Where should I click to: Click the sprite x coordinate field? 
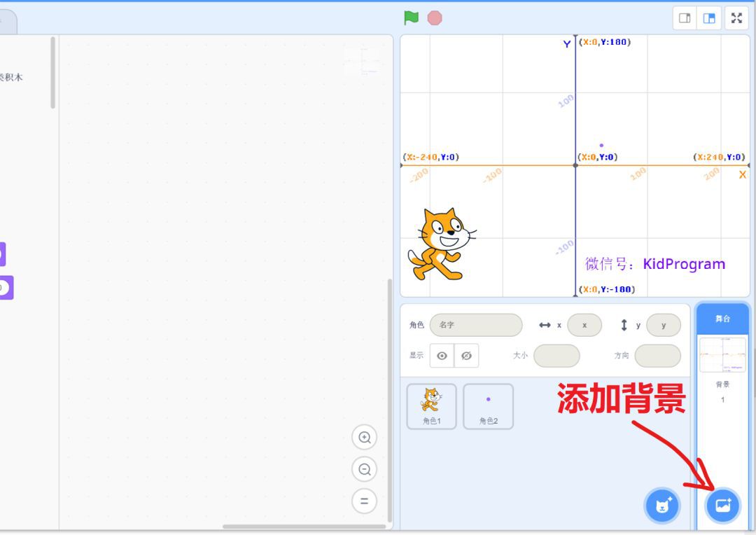tap(584, 325)
